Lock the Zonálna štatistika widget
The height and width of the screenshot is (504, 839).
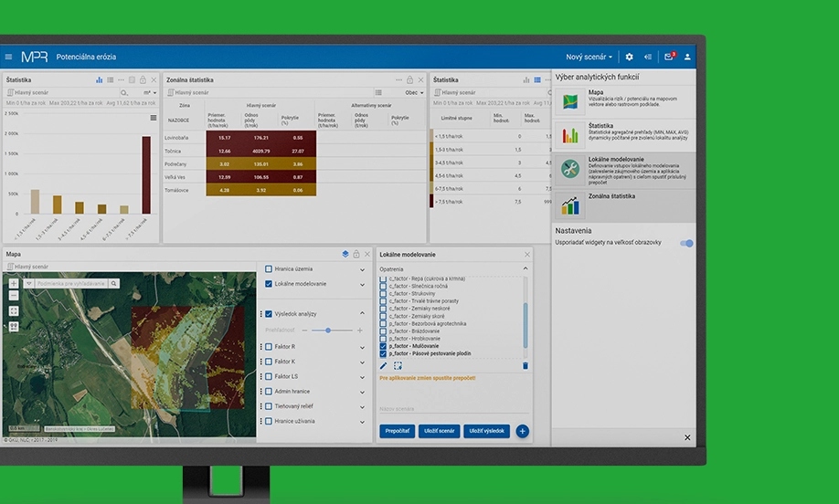[409, 79]
